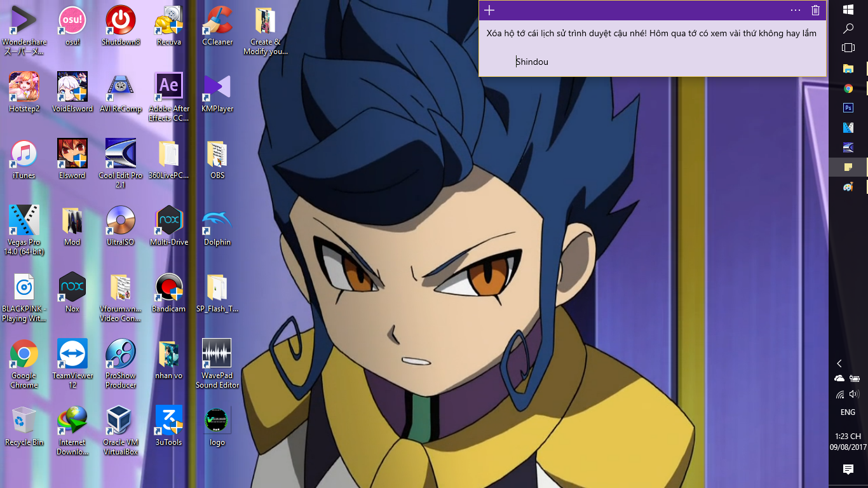Open the volume speaker tray icon
The width and height of the screenshot is (868, 488).
click(x=854, y=395)
